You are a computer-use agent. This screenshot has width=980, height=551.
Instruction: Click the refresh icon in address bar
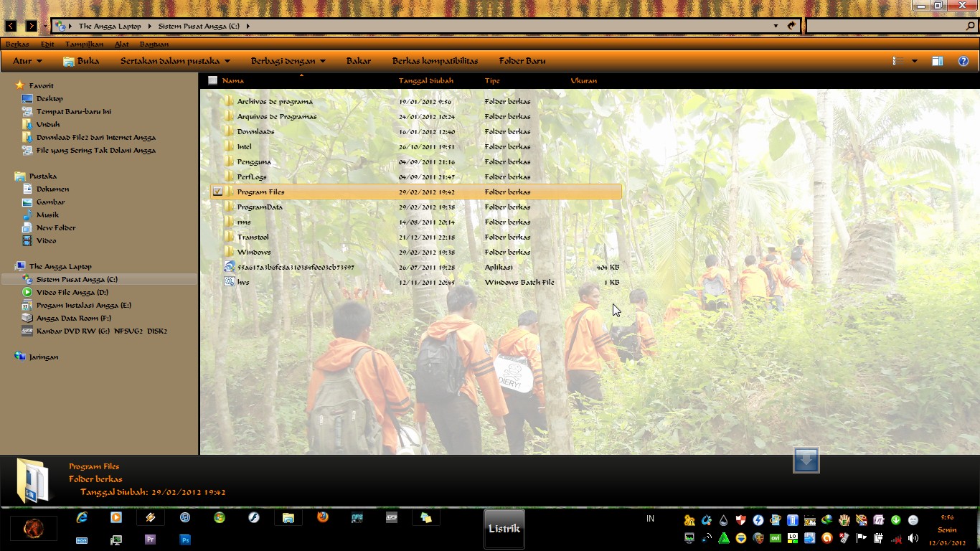(791, 26)
